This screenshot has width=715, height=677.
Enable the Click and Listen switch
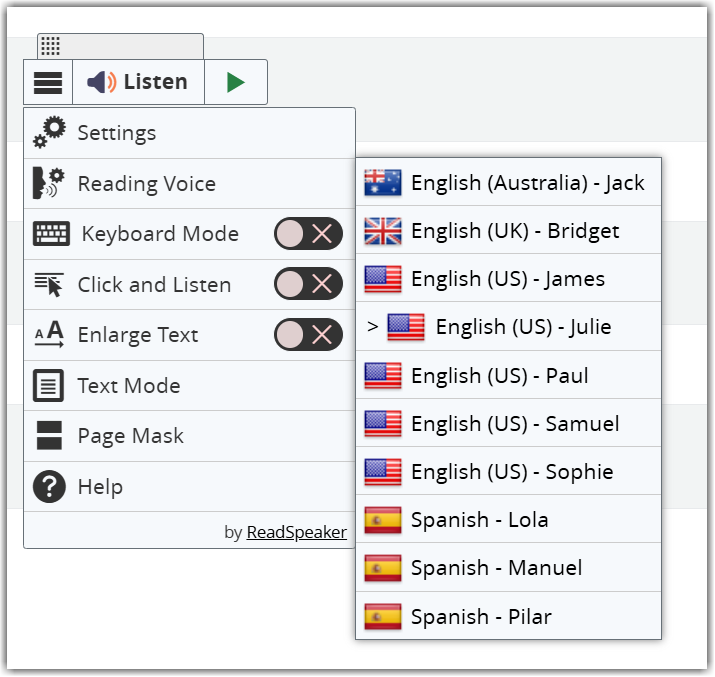pos(308,284)
